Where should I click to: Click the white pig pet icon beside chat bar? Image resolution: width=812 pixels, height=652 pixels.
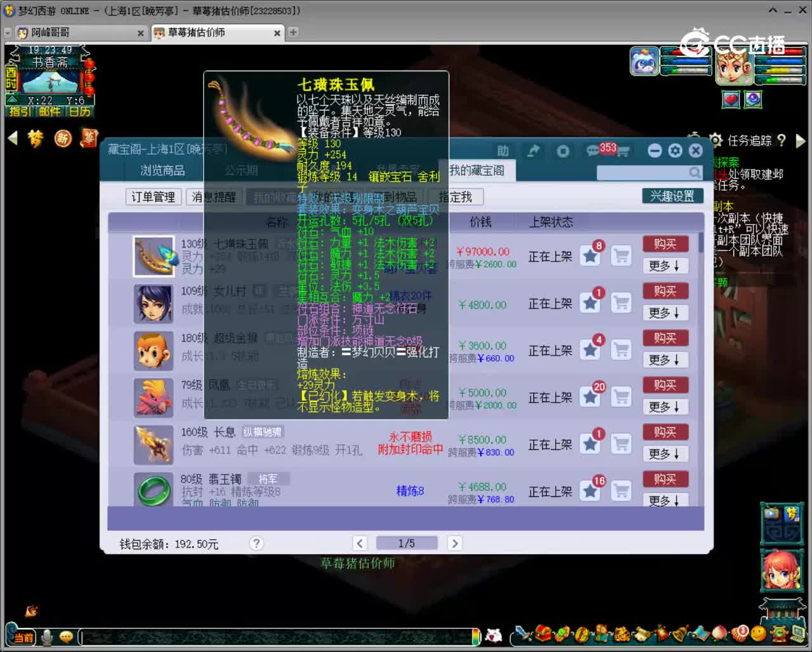(x=494, y=635)
